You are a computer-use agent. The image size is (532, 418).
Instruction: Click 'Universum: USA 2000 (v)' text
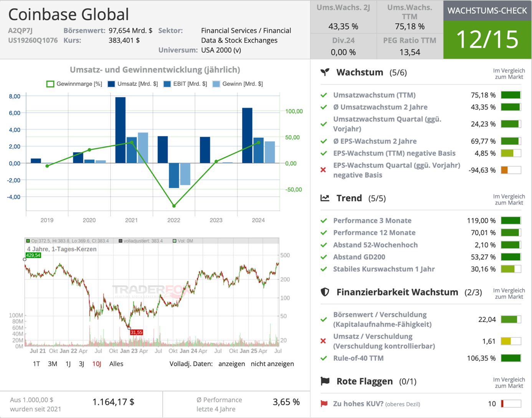[200, 50]
